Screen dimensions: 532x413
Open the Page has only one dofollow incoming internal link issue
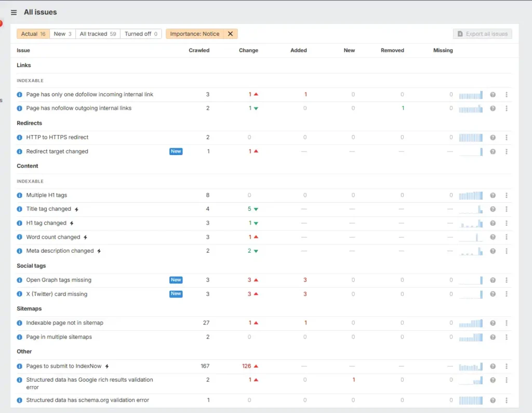(89, 95)
